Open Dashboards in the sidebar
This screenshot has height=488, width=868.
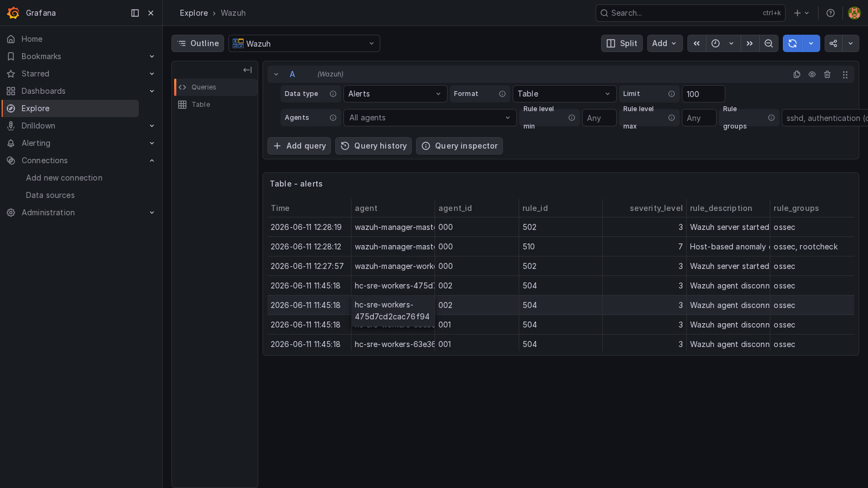click(43, 91)
